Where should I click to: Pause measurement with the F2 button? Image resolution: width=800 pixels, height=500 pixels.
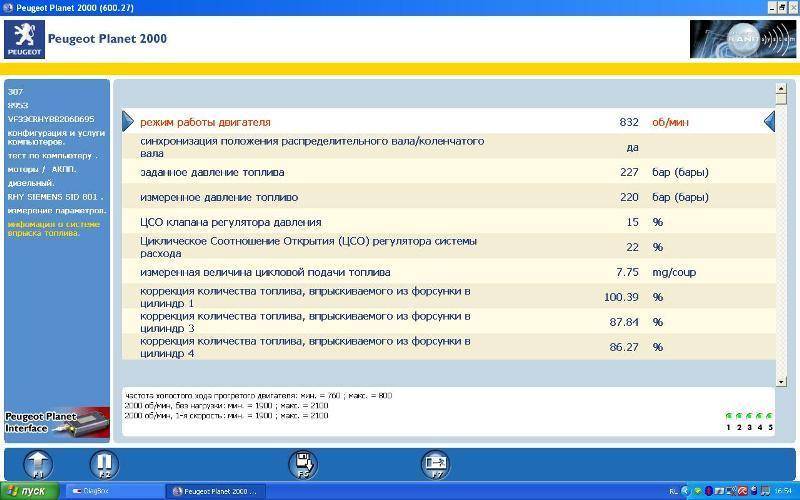coord(104,464)
